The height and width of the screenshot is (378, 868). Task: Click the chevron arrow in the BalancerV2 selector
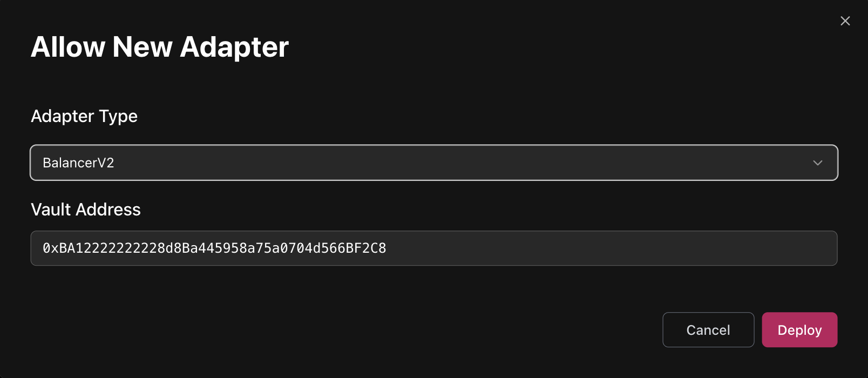pyautogui.click(x=817, y=163)
